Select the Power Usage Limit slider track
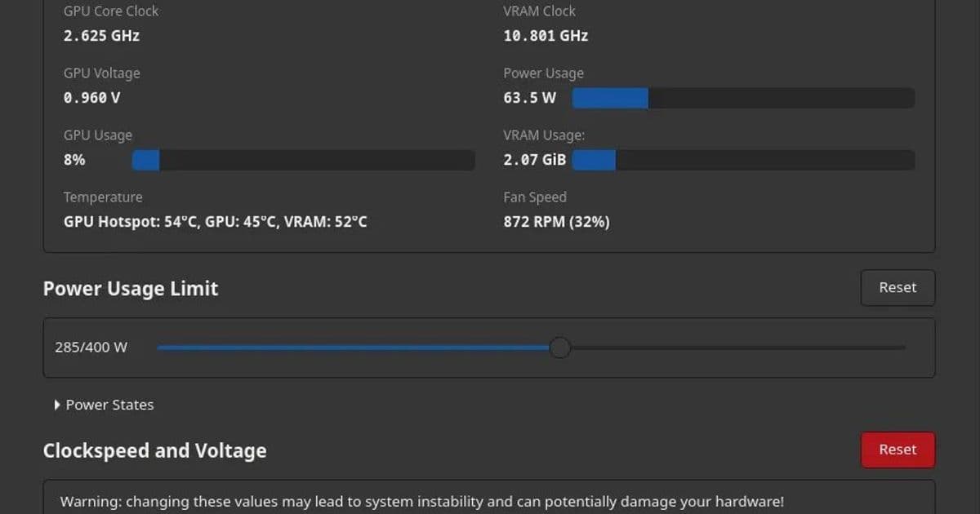 point(531,348)
